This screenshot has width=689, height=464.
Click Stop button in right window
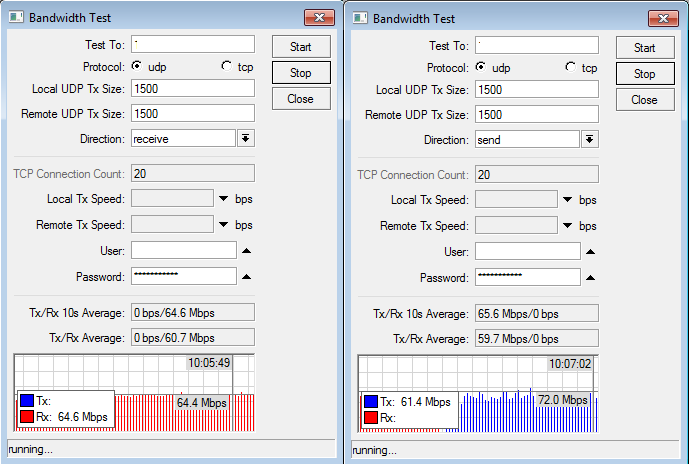coord(645,73)
